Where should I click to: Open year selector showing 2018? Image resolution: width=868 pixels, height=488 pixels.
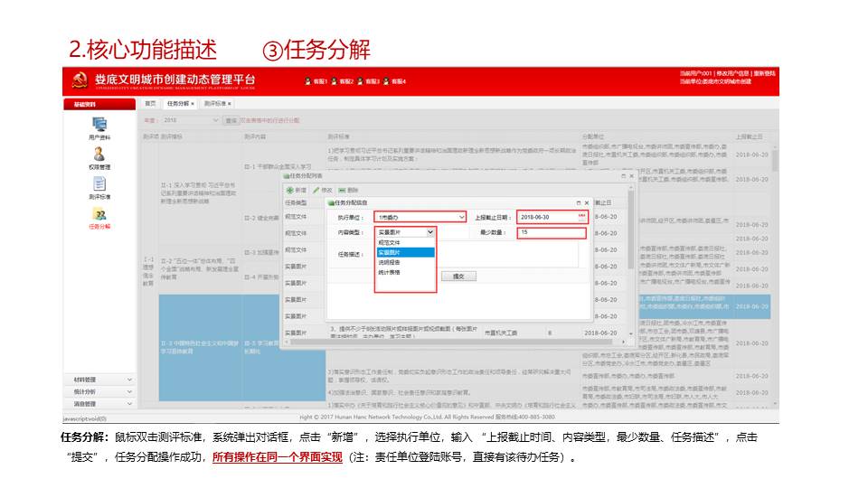[x=191, y=119]
